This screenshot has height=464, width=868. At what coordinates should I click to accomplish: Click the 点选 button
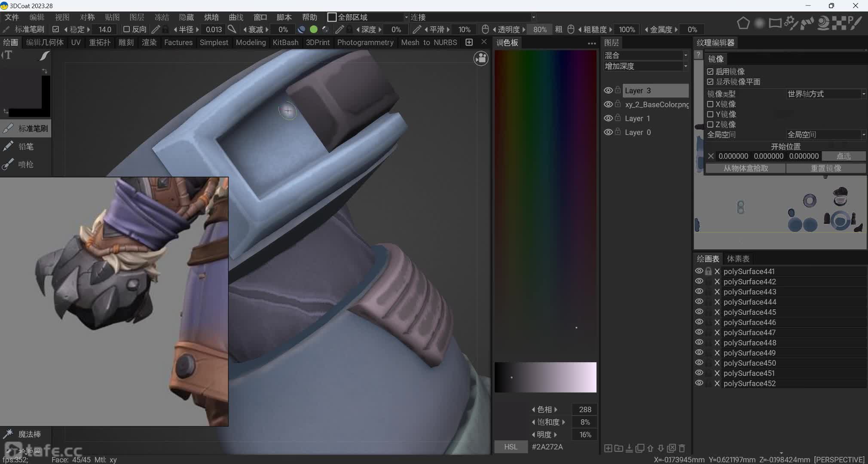(x=844, y=156)
